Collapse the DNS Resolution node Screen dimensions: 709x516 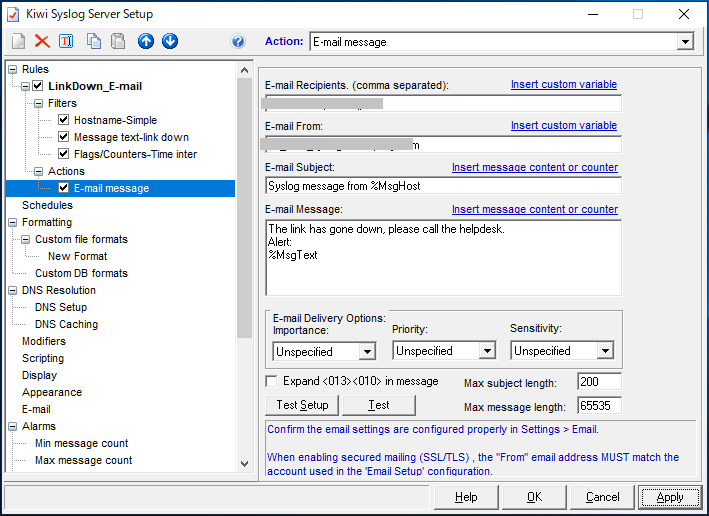pyautogui.click(x=13, y=290)
